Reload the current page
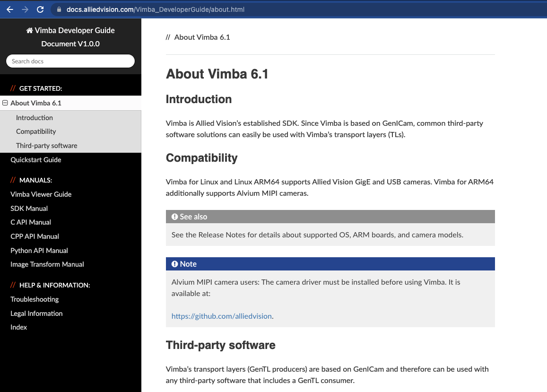The image size is (547, 392). [41, 9]
